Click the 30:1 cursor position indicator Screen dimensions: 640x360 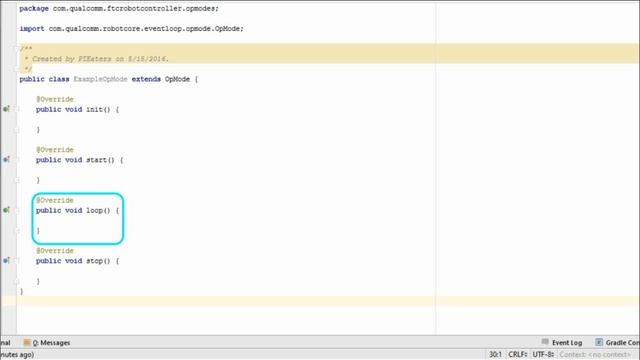pos(495,354)
